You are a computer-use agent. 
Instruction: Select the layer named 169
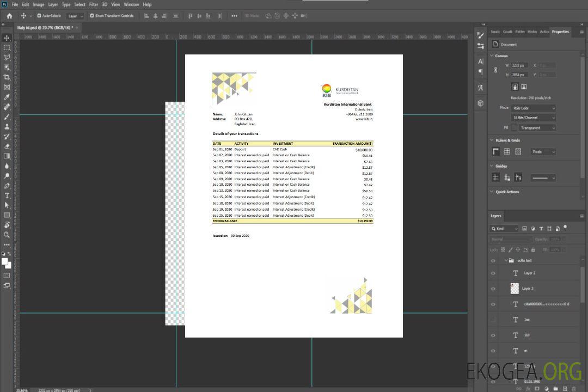[526, 335]
